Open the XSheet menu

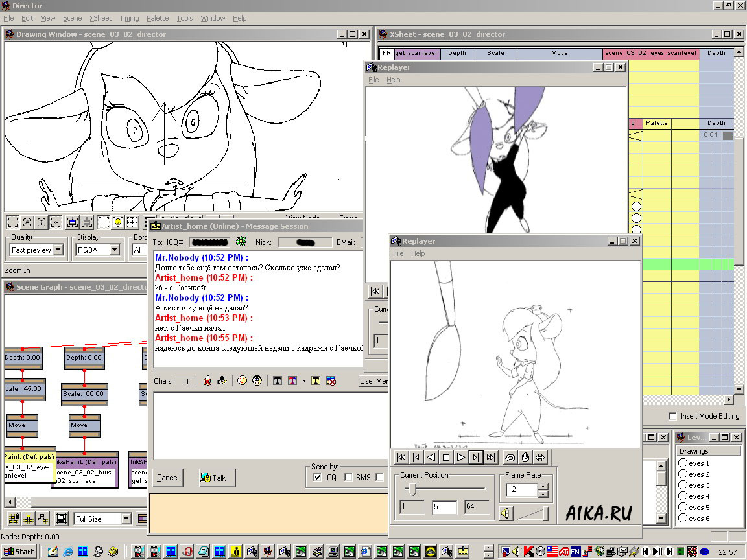[x=101, y=18]
